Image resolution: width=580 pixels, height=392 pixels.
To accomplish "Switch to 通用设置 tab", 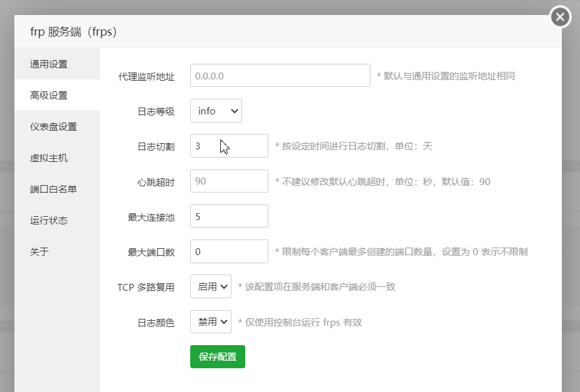I will pos(58,64).
